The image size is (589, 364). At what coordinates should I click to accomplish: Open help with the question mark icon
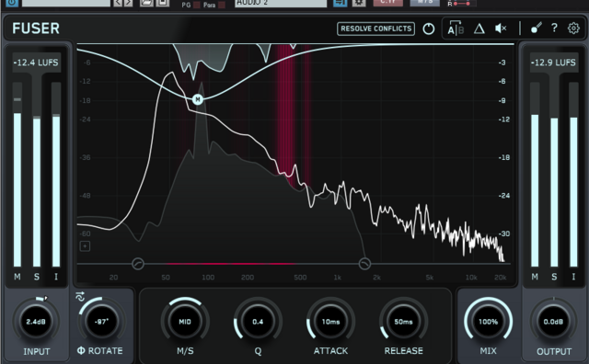click(554, 28)
